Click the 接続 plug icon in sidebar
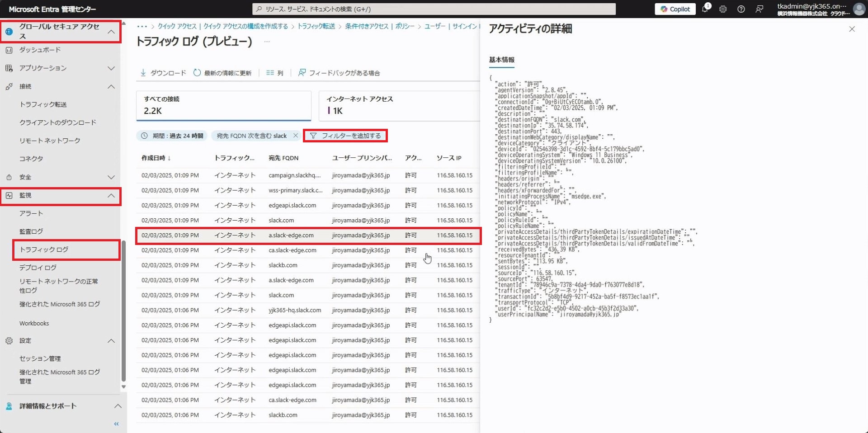 click(x=9, y=86)
